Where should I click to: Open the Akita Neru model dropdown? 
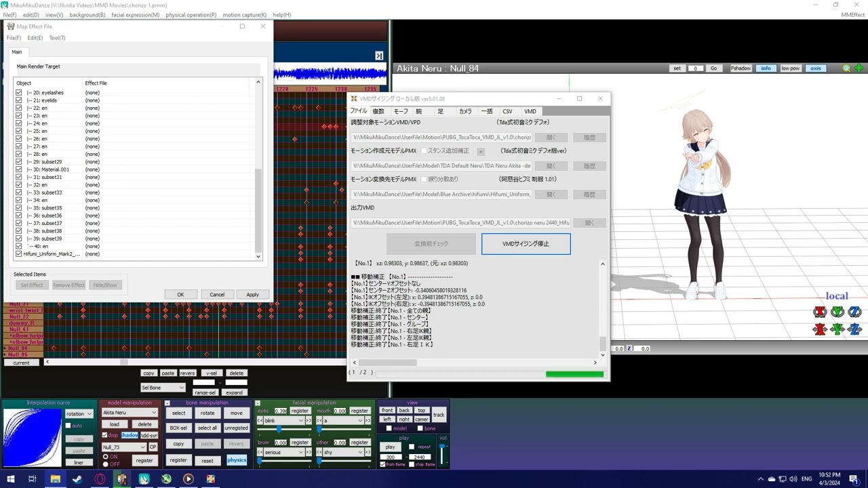[x=130, y=412]
